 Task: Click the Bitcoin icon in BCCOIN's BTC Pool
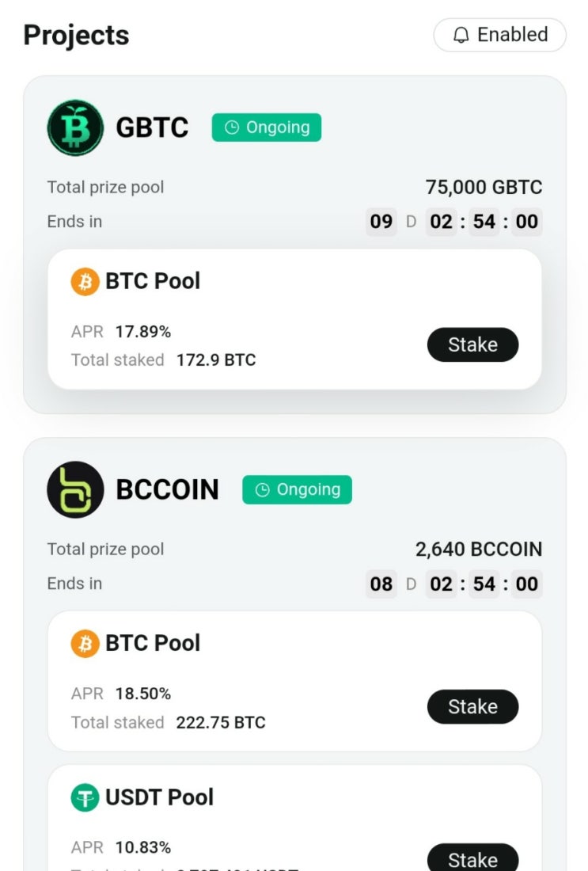pyautogui.click(x=85, y=643)
